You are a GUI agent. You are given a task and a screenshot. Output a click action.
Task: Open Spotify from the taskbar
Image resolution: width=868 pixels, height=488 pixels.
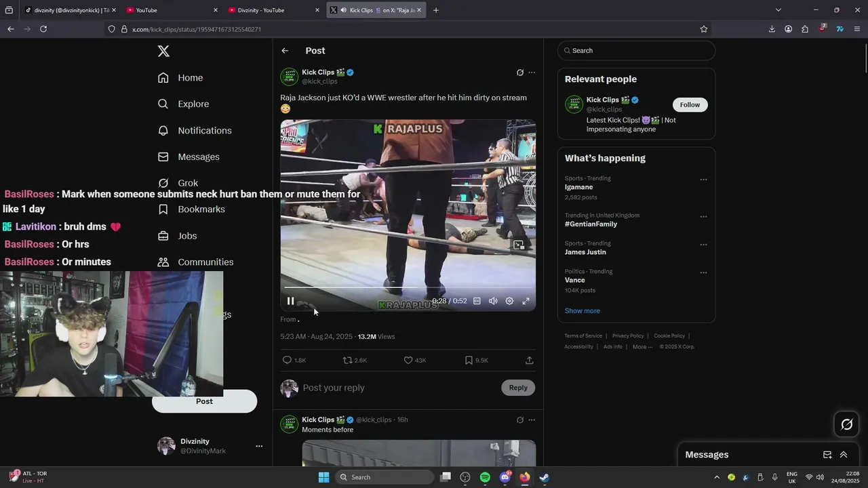[485, 477]
